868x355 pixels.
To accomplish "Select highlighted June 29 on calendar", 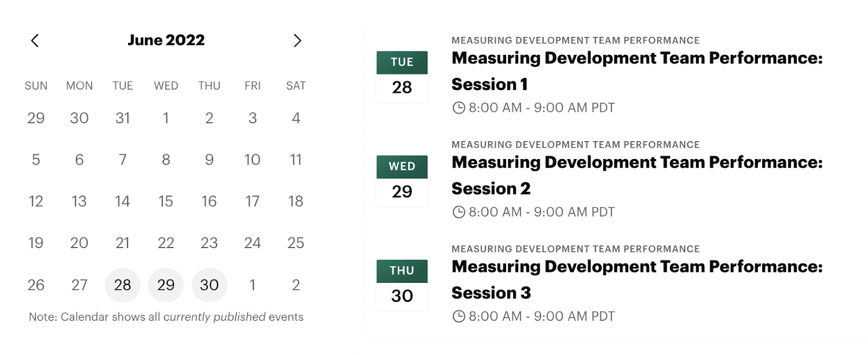I will tap(166, 285).
